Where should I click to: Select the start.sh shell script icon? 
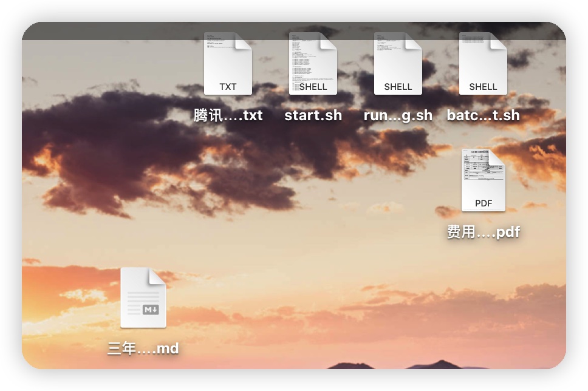pyautogui.click(x=313, y=64)
